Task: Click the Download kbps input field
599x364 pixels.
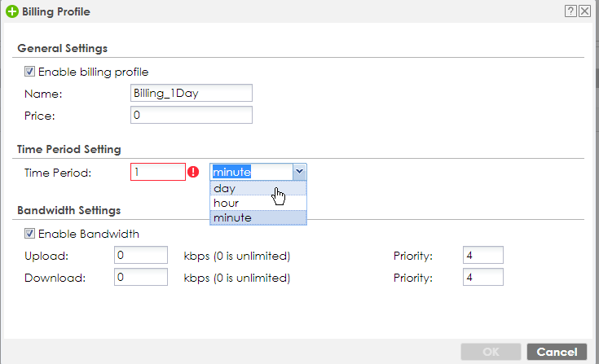Action: 141,278
